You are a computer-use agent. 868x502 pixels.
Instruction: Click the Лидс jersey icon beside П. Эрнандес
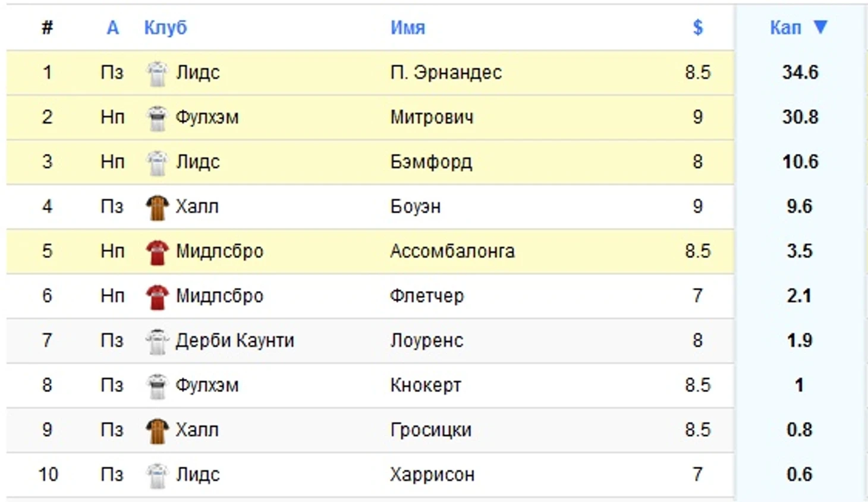(x=157, y=72)
